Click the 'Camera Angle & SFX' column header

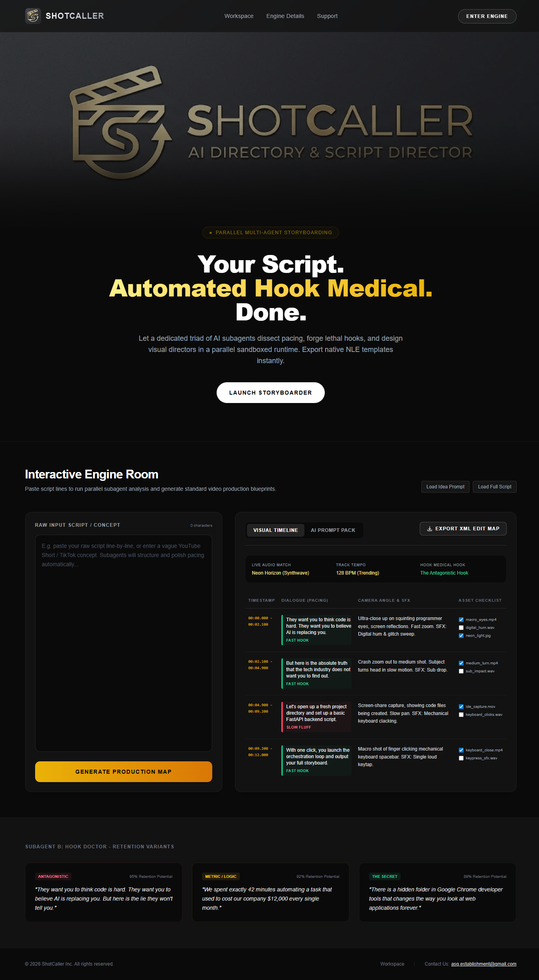click(384, 601)
